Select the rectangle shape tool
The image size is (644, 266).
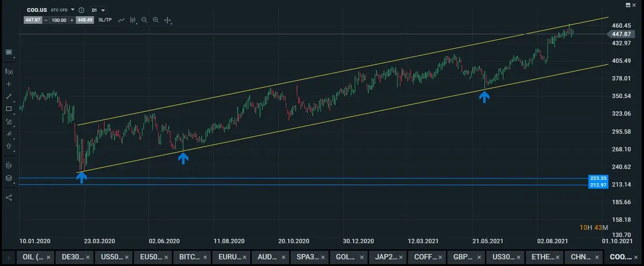[x=9, y=109]
